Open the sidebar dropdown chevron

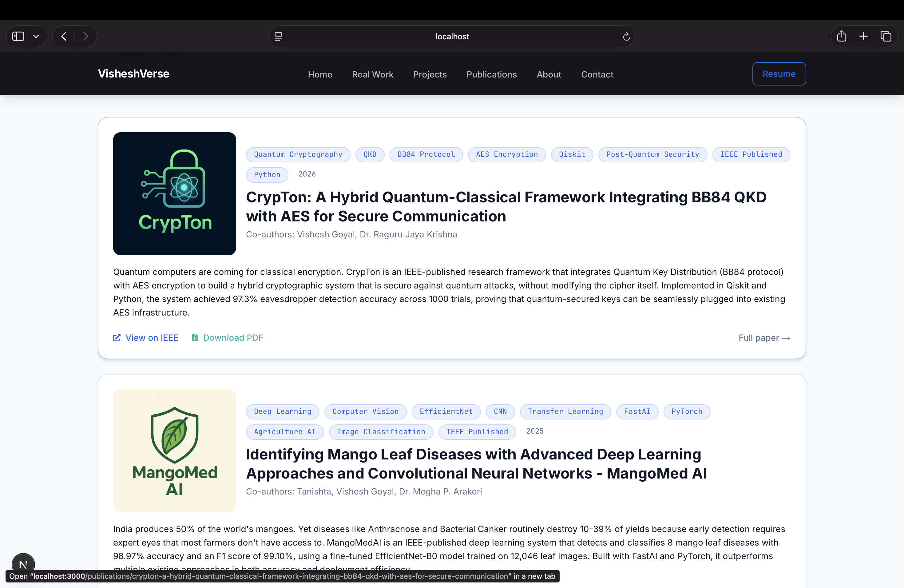click(x=36, y=37)
